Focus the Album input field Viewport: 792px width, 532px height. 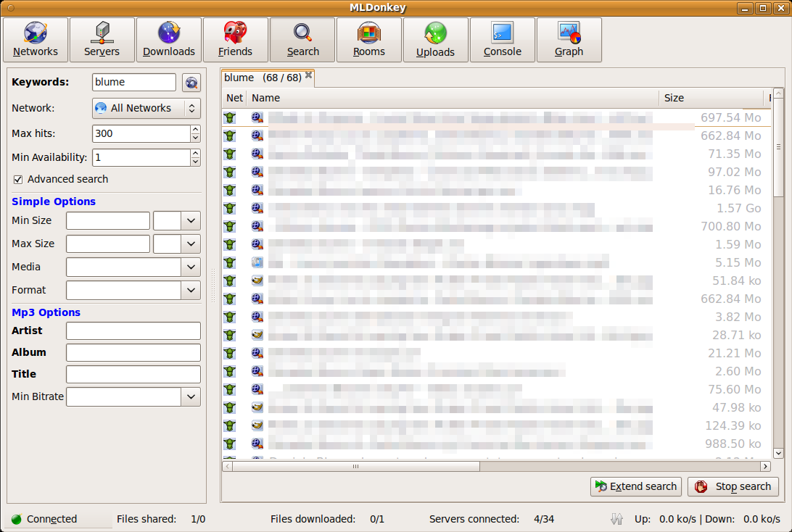click(x=133, y=353)
